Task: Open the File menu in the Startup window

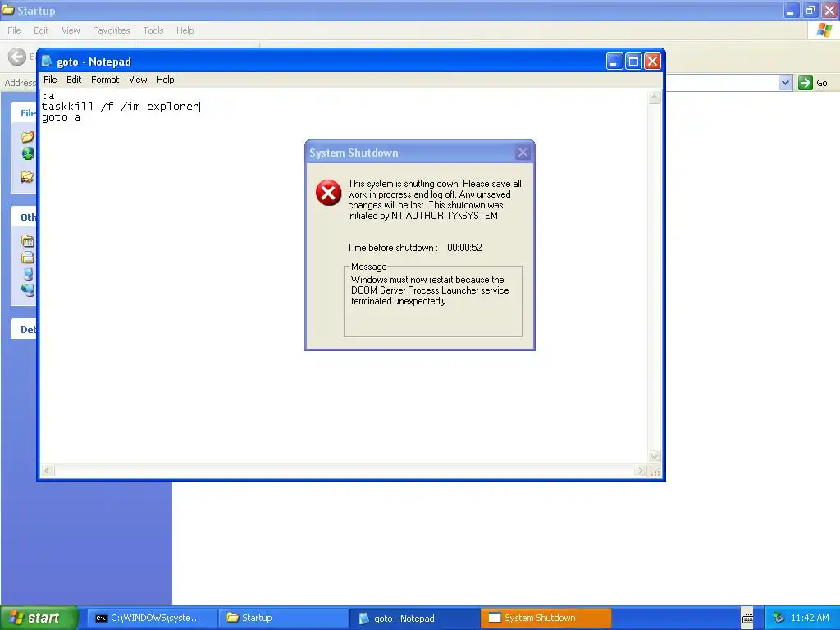Action: point(14,30)
